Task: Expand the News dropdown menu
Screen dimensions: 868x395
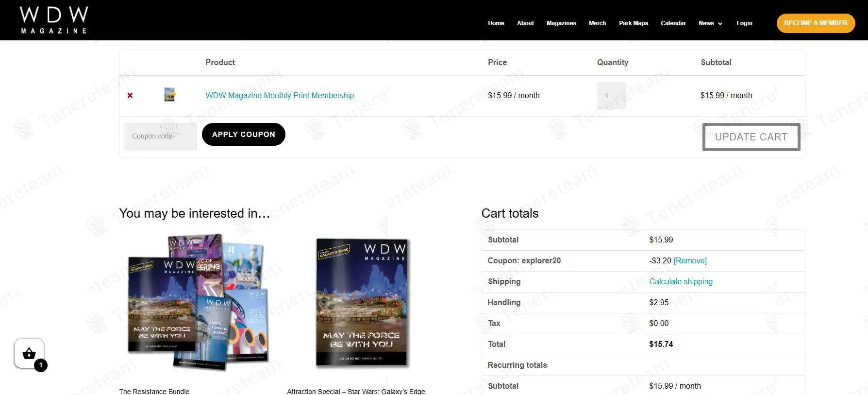Action: pos(710,23)
